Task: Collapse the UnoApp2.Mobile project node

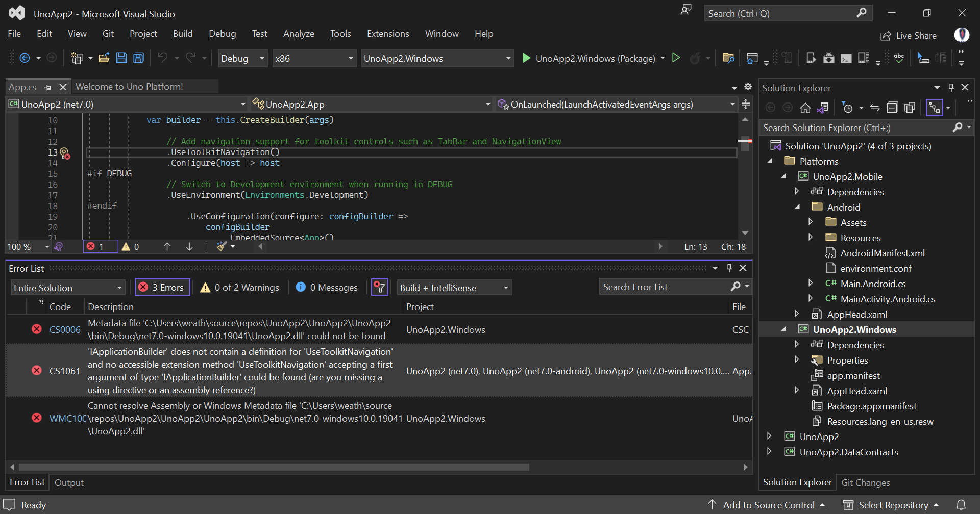Action: [783, 176]
